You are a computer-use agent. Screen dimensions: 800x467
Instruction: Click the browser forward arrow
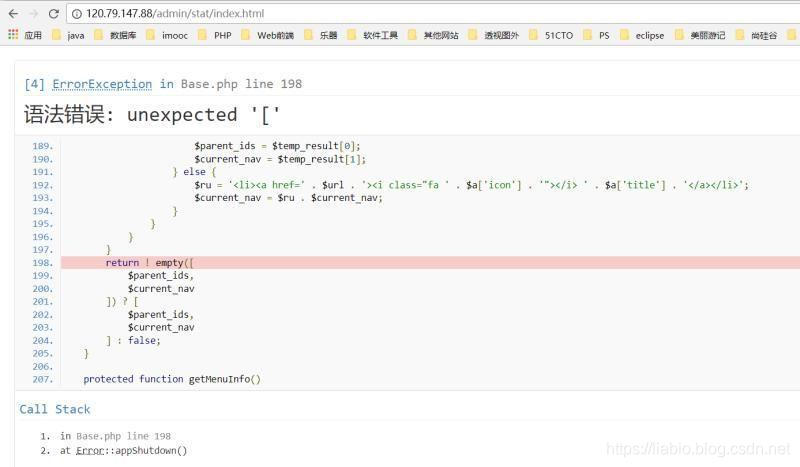[x=34, y=14]
